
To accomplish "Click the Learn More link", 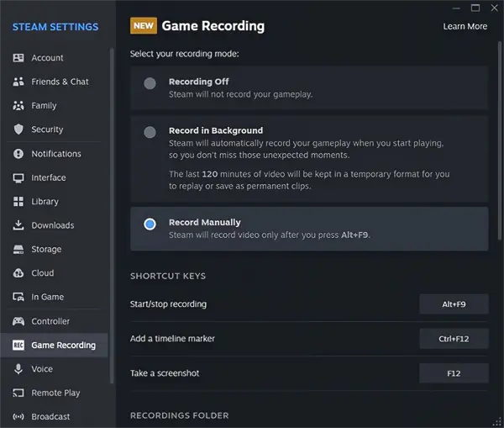I will [x=465, y=26].
